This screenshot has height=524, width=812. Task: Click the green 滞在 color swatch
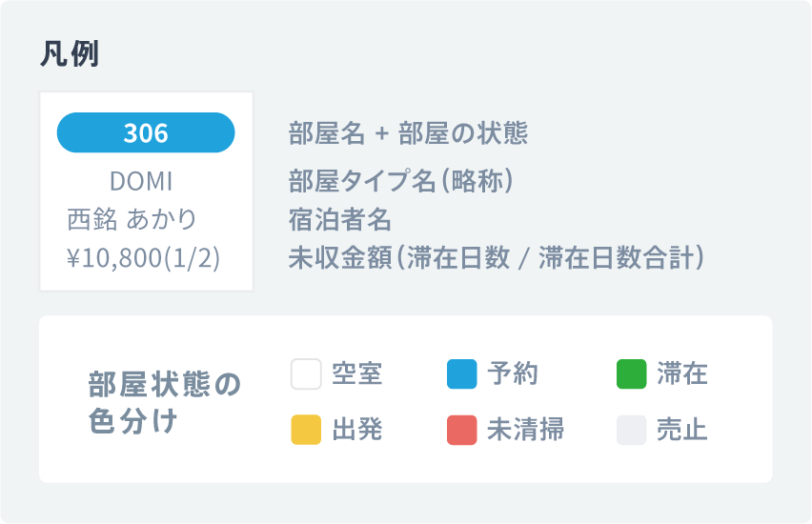point(631,373)
